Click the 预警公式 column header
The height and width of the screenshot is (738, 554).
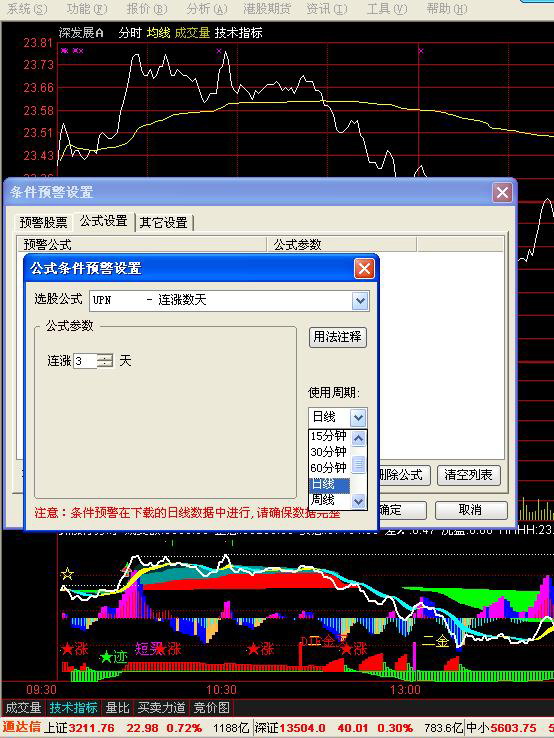(x=142, y=245)
